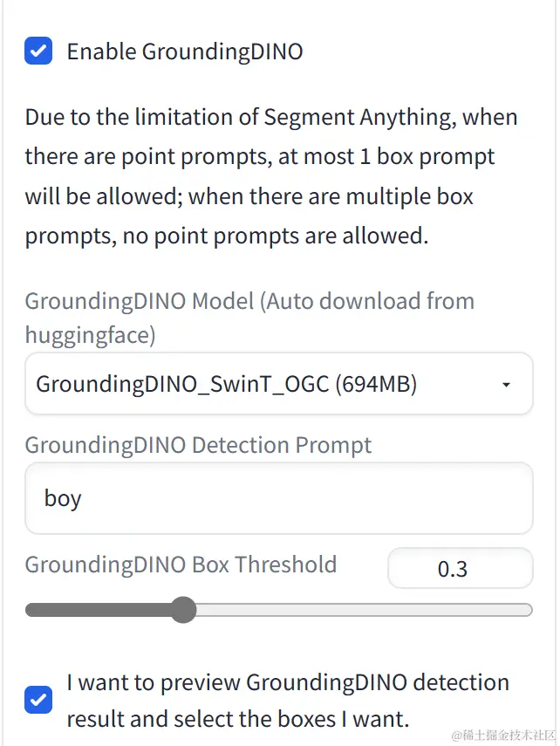The width and height of the screenshot is (560, 746).
Task: Click the Box Threshold slider handle
Action: tap(182, 610)
